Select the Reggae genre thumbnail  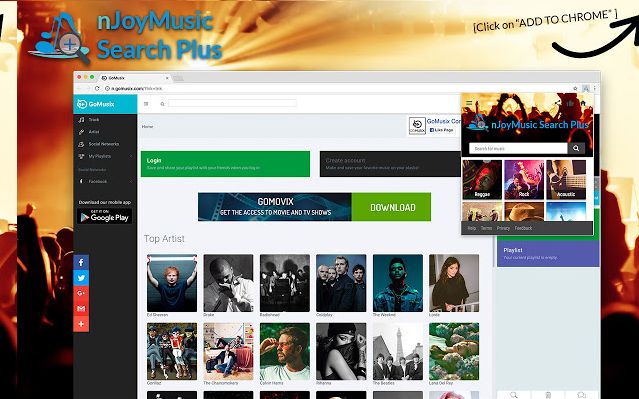point(482,179)
